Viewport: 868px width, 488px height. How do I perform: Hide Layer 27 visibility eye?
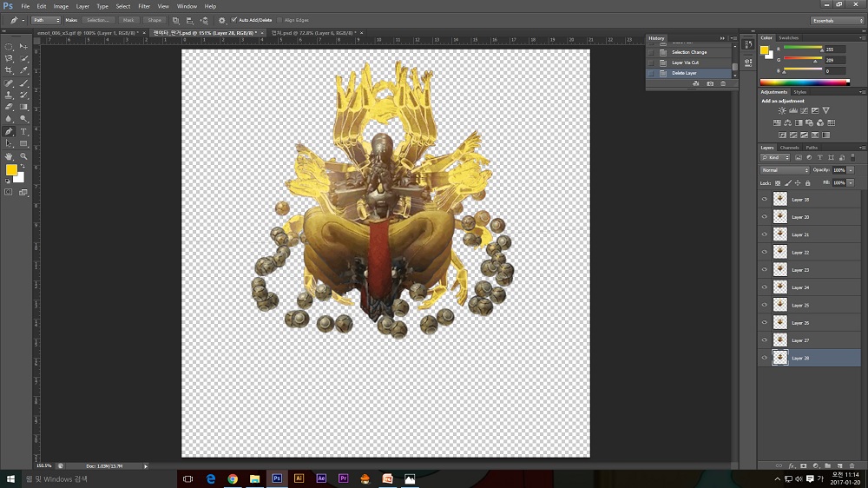[x=765, y=340]
